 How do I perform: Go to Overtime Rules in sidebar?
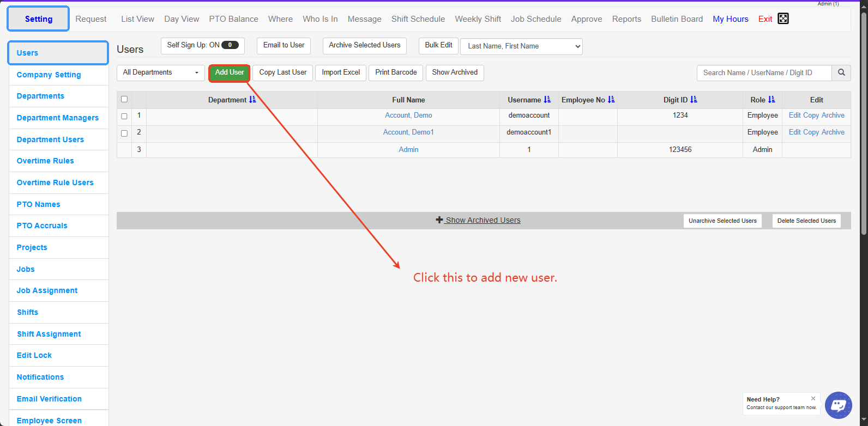coord(45,161)
